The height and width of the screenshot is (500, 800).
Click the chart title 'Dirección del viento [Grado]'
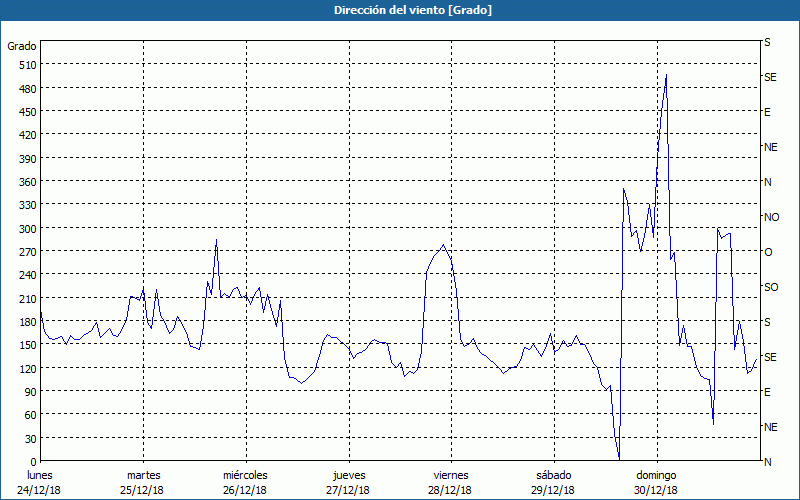pyautogui.click(x=413, y=10)
